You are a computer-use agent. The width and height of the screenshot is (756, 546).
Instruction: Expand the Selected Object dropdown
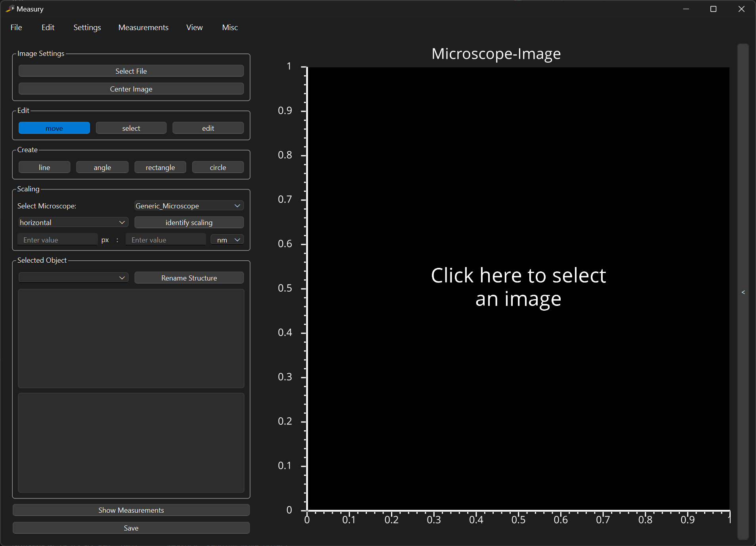tap(73, 278)
